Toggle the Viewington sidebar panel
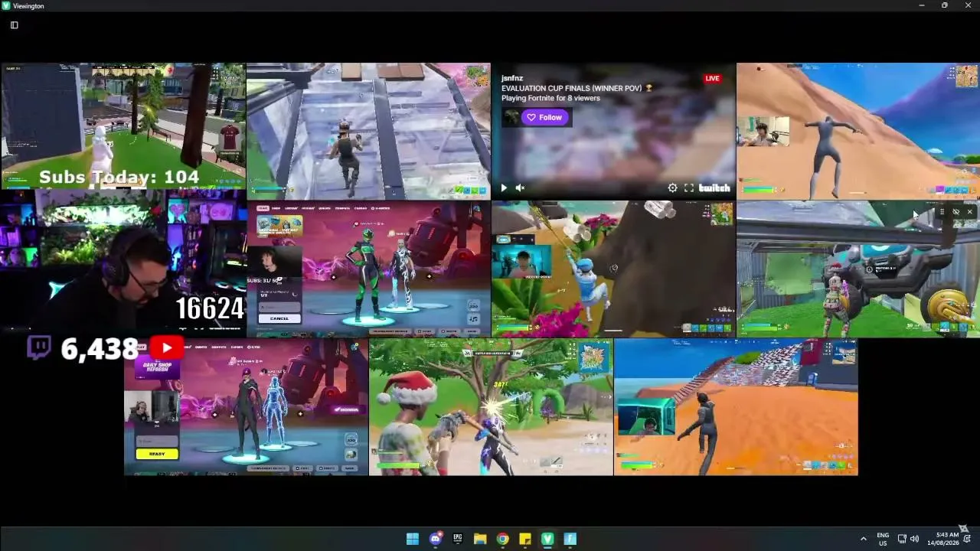This screenshot has width=980, height=551. pos(14,25)
